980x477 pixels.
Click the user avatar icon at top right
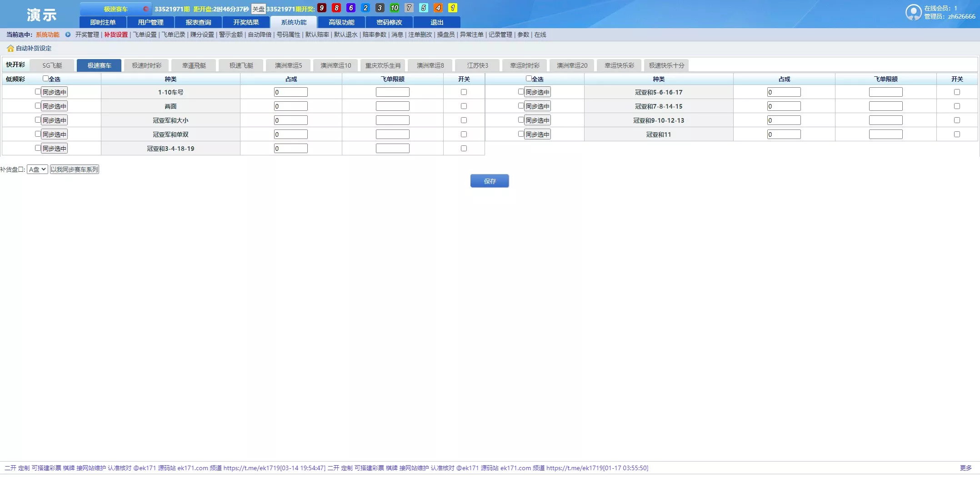click(x=913, y=12)
